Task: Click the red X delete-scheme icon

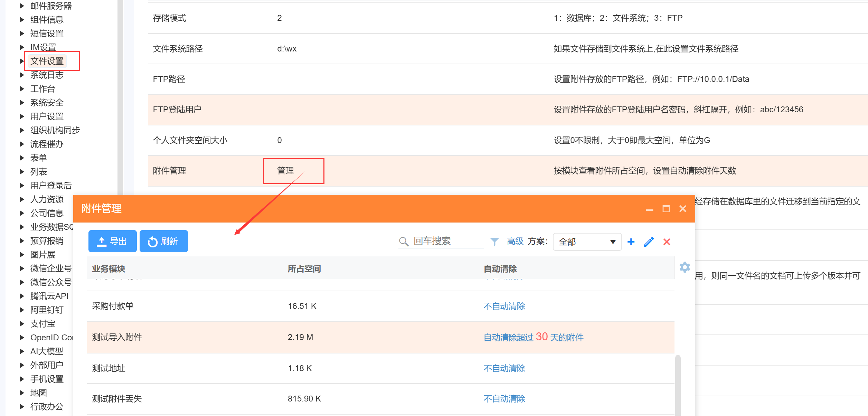Action: pos(667,242)
